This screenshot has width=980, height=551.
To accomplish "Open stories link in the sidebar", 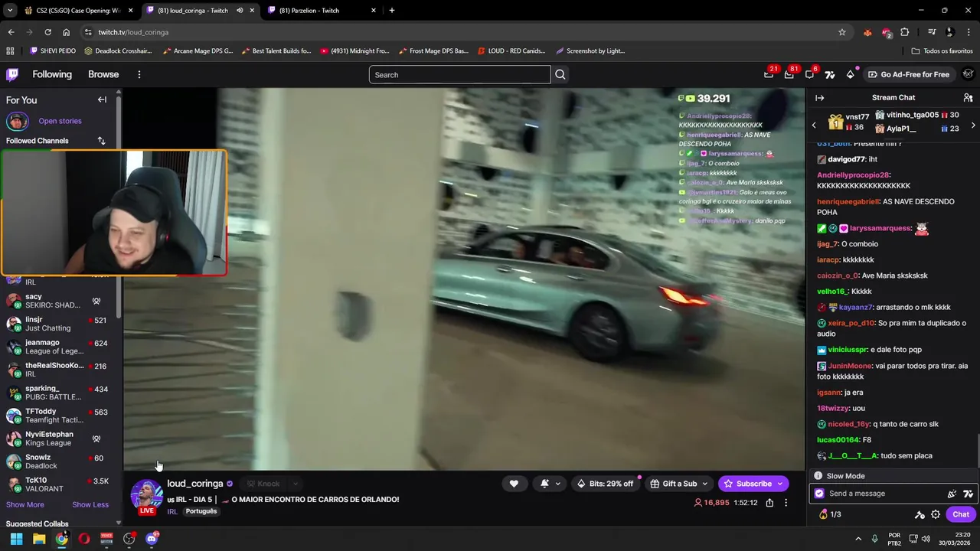I will (x=60, y=121).
